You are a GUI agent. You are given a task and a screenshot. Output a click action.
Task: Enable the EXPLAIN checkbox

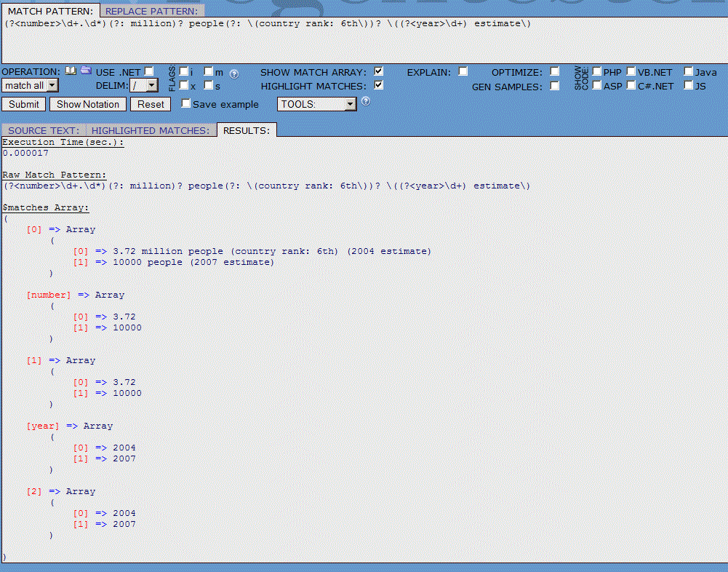[x=463, y=71]
